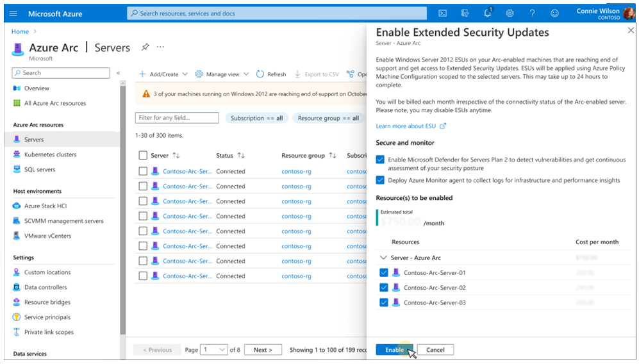Viewport: 639px width, 364px height.
Task: Open the notifications bell icon
Action: tap(487, 13)
